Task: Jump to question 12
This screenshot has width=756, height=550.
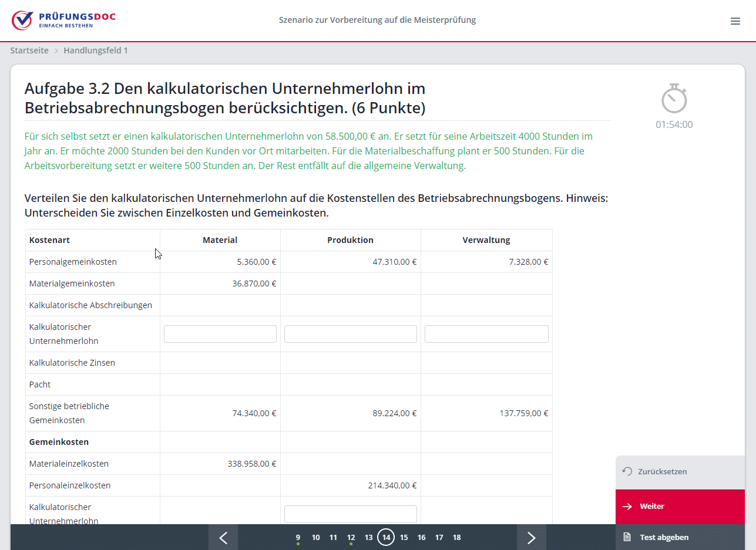Action: (x=351, y=537)
